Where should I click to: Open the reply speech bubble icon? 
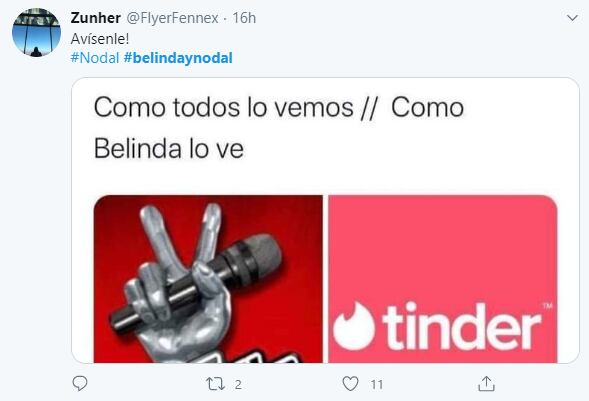click(x=80, y=384)
